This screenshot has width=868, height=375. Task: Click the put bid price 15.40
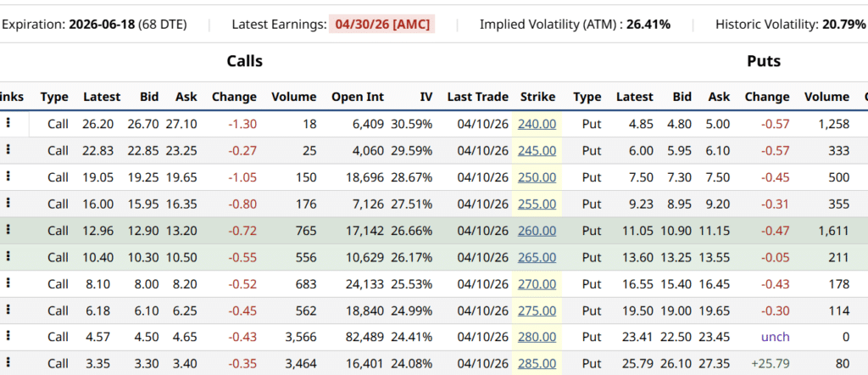click(676, 283)
